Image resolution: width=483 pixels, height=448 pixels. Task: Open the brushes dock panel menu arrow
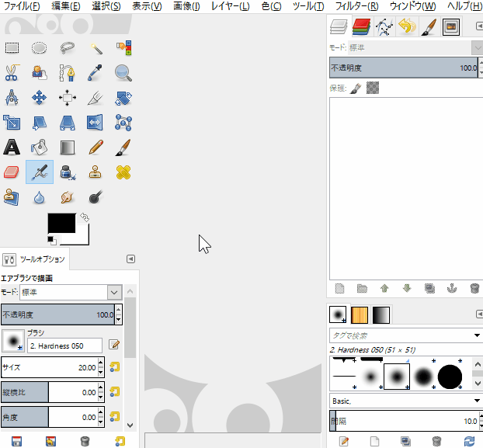pos(479,314)
